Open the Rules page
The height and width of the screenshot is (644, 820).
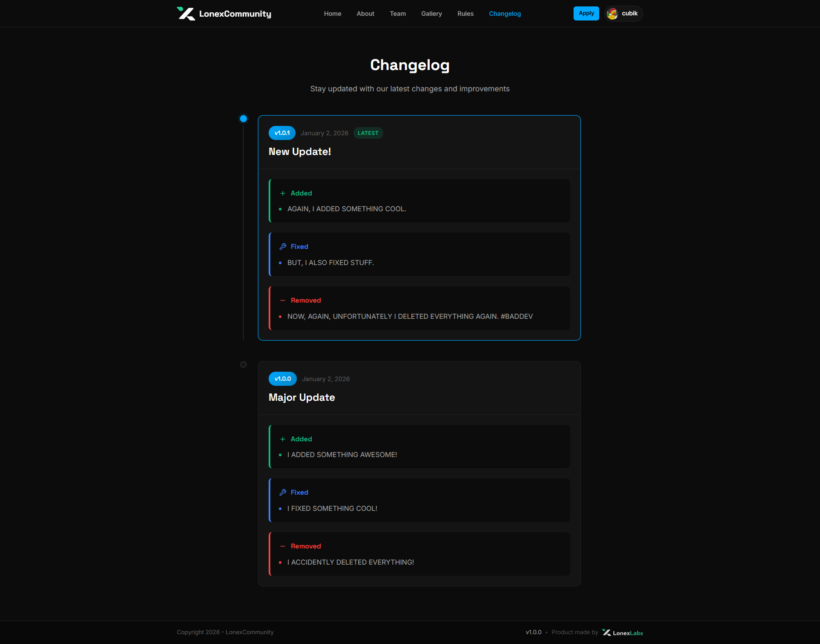(466, 14)
